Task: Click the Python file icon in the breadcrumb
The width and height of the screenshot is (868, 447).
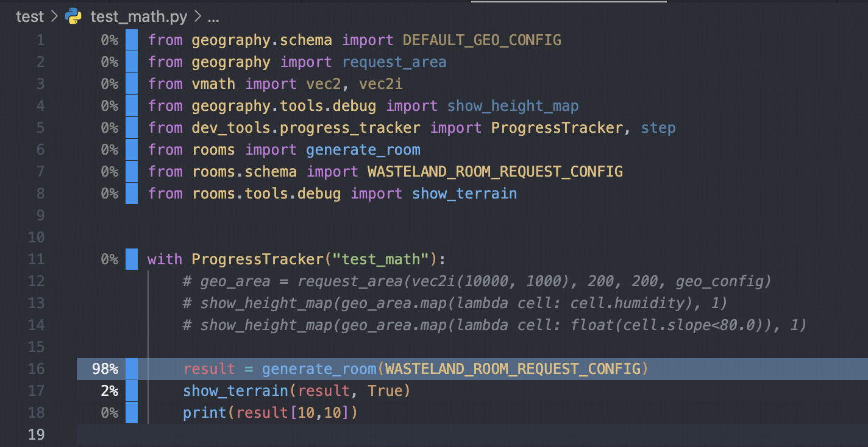Action: point(73,16)
